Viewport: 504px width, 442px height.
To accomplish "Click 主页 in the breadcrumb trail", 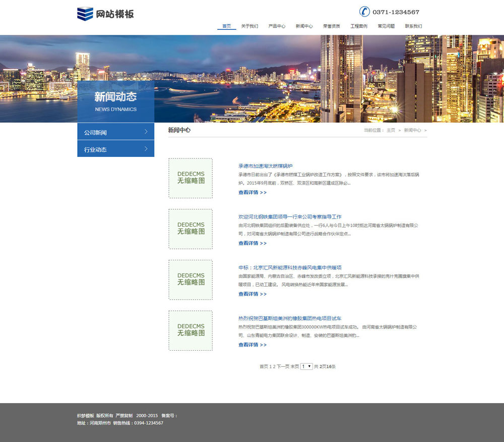I will pyautogui.click(x=391, y=130).
